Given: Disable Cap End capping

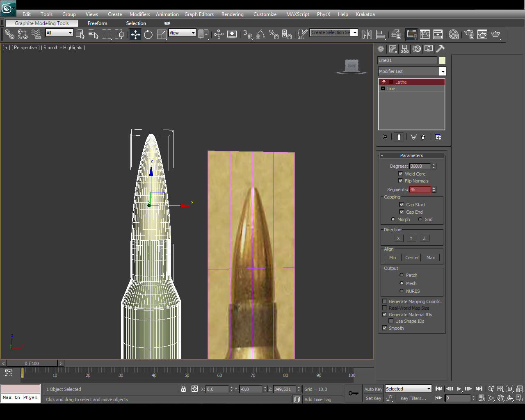Looking at the screenshot, I should point(402,212).
